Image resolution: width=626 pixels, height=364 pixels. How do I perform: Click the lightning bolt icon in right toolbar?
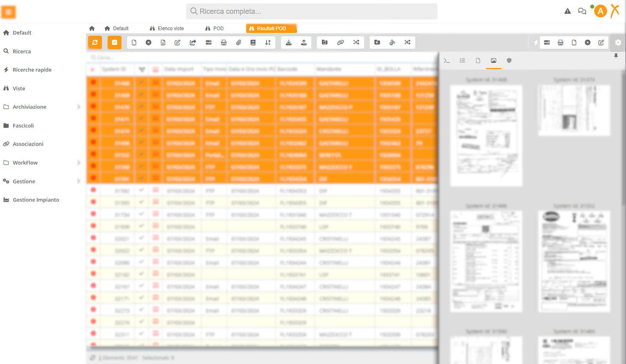(x=536, y=42)
